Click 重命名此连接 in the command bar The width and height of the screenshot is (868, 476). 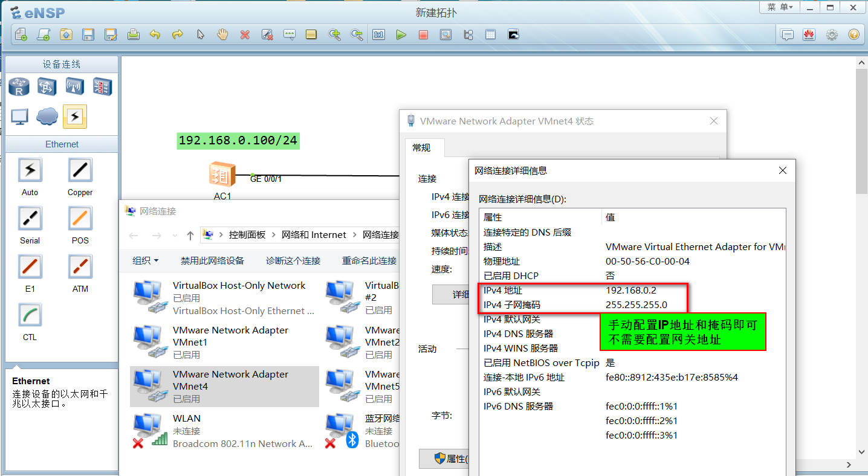(x=370, y=260)
